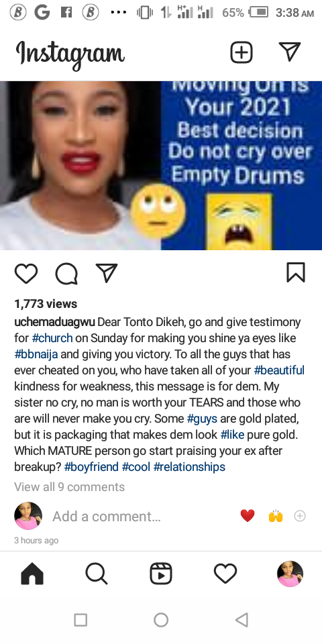Send red heart quick reaction
The image size is (322, 644).
point(248,515)
